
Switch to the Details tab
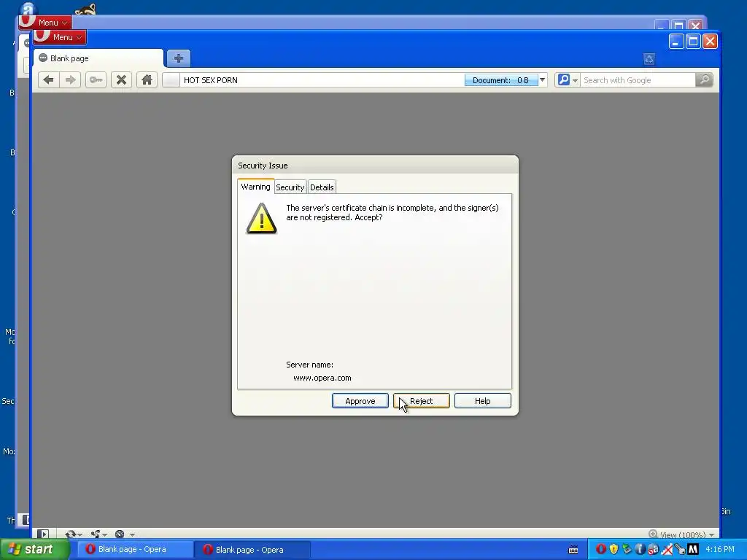click(322, 187)
